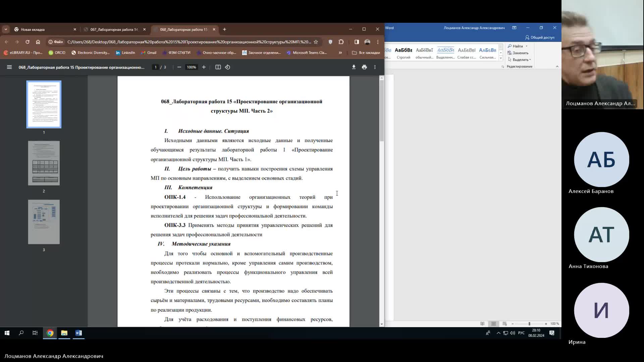Open the eLIBRARY.RU bookmark
This screenshot has height=362, width=644.
pyautogui.click(x=23, y=53)
